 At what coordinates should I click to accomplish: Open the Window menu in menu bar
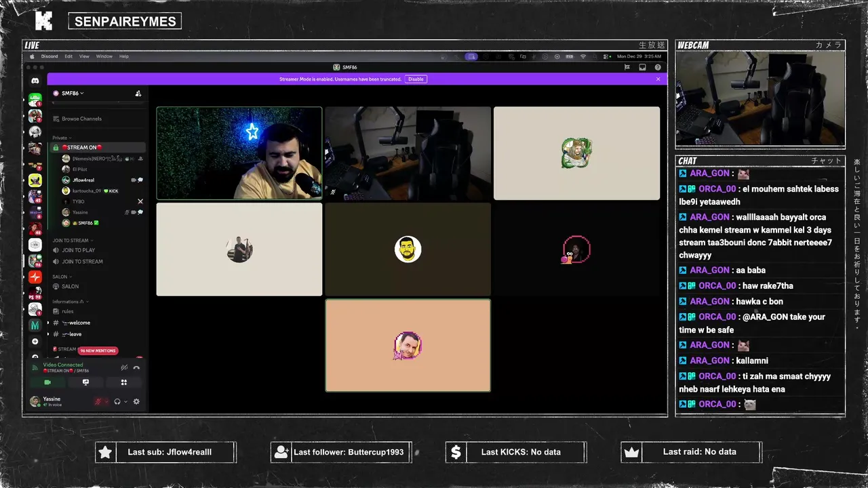pyautogui.click(x=104, y=56)
